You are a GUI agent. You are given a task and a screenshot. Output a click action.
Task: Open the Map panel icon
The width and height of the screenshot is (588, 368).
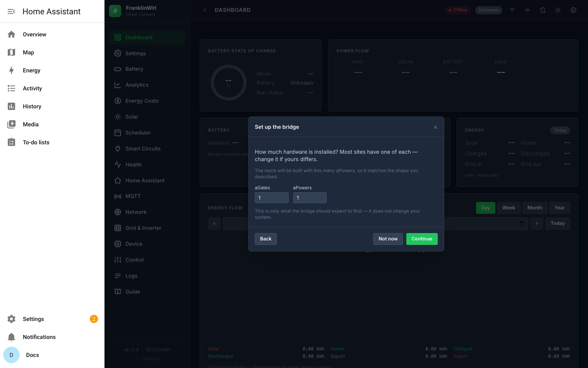(11, 52)
